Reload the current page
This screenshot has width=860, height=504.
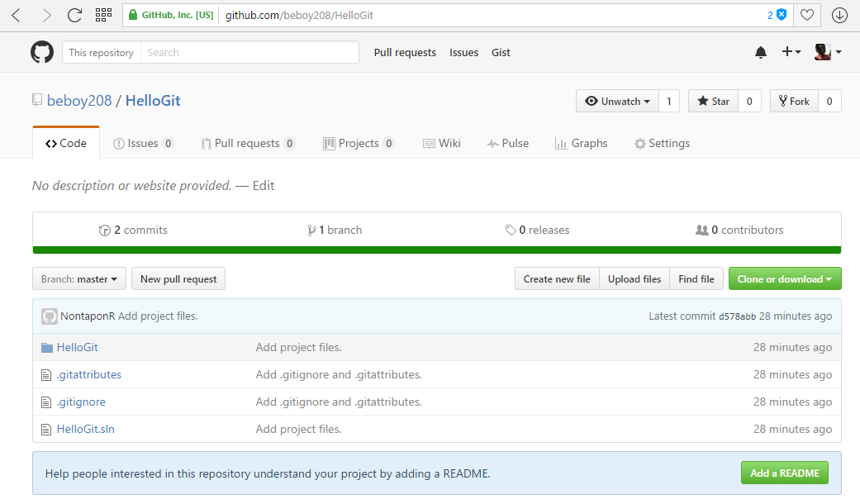(x=74, y=16)
